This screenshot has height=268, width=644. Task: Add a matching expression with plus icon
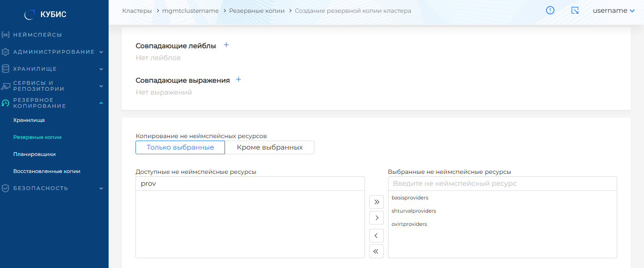click(x=239, y=80)
